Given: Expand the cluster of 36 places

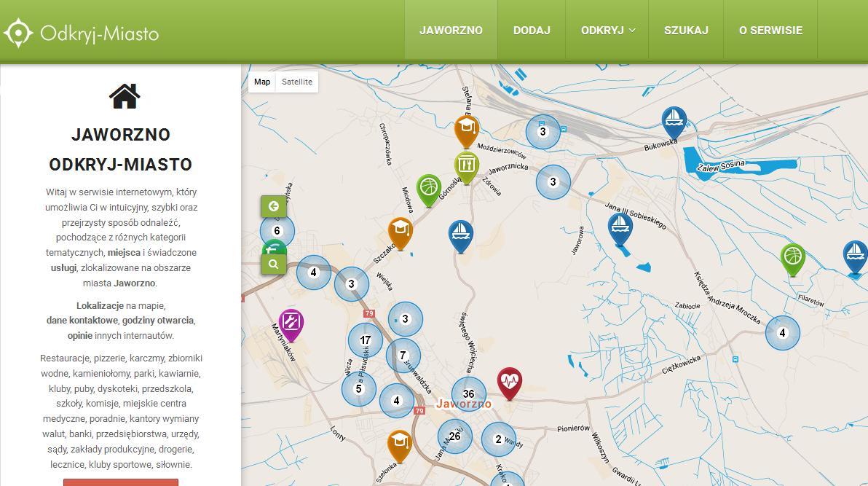Looking at the screenshot, I should click(468, 394).
